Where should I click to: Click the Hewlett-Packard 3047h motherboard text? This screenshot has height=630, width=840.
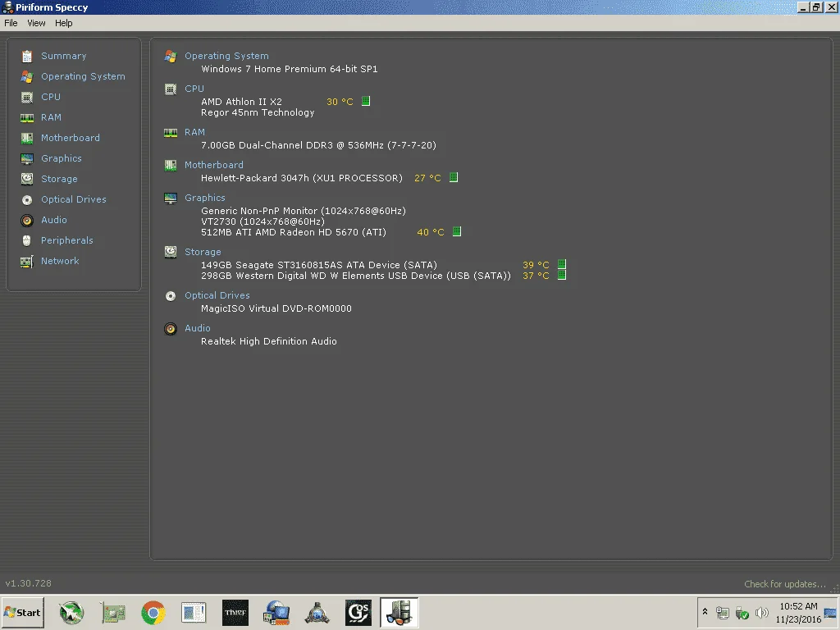[302, 178]
